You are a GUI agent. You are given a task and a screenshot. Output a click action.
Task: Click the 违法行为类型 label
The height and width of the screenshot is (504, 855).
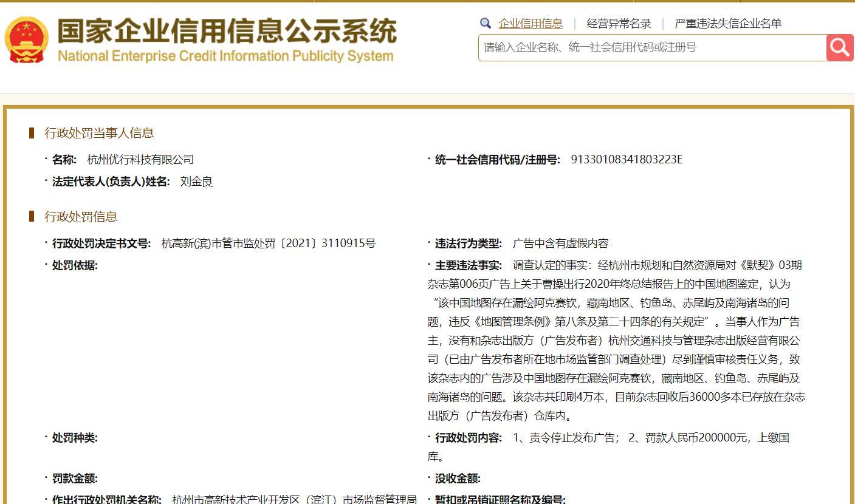469,243
